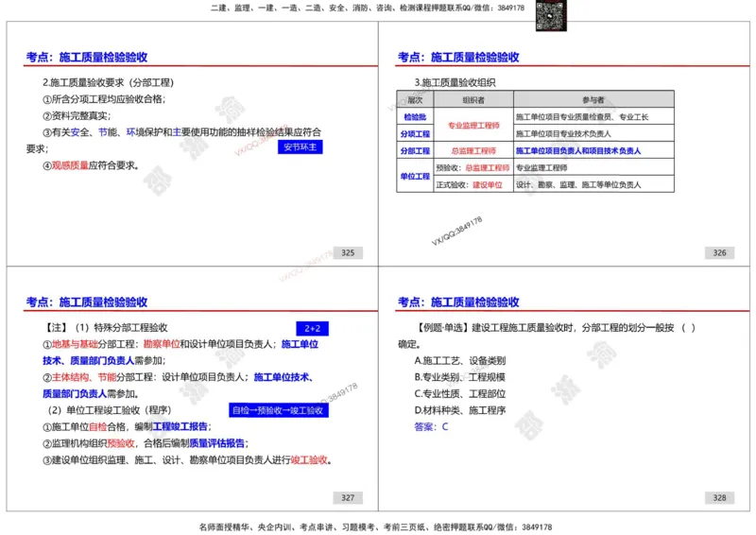Screen dimensions: 756x535
Task: Click the red text '主体结构、节能'
Action: click(84, 377)
